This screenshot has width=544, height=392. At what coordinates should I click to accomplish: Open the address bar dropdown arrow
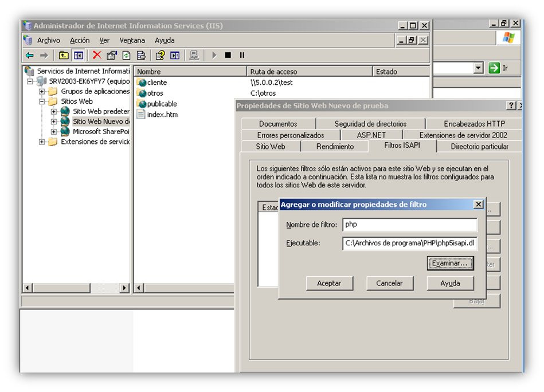[x=479, y=68]
